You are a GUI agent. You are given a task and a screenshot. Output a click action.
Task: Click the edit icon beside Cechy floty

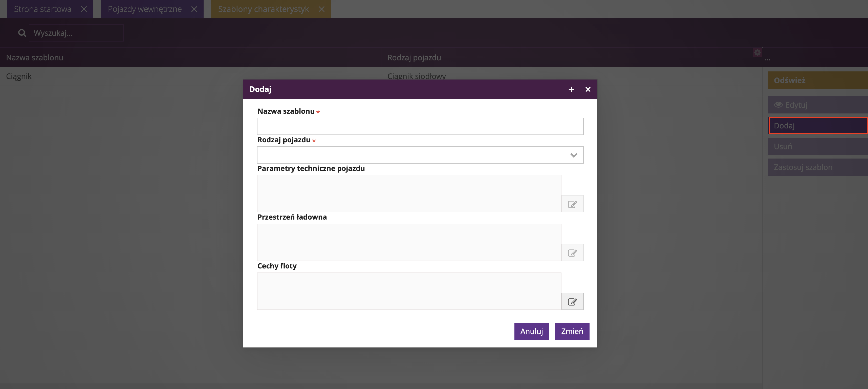572,302
